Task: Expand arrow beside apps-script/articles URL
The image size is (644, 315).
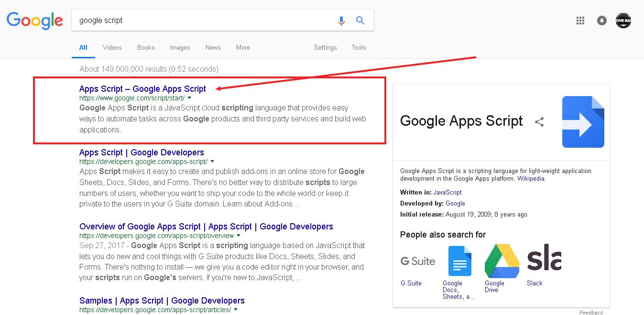Action: pyautogui.click(x=236, y=310)
